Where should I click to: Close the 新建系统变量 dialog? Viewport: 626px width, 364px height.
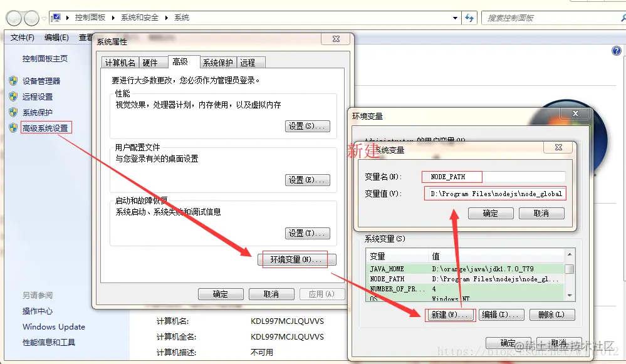(x=558, y=147)
